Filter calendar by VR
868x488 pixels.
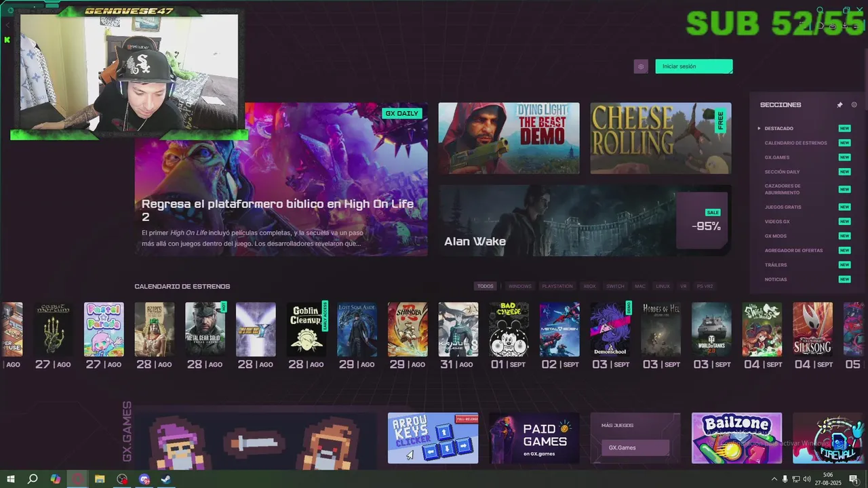click(x=684, y=286)
